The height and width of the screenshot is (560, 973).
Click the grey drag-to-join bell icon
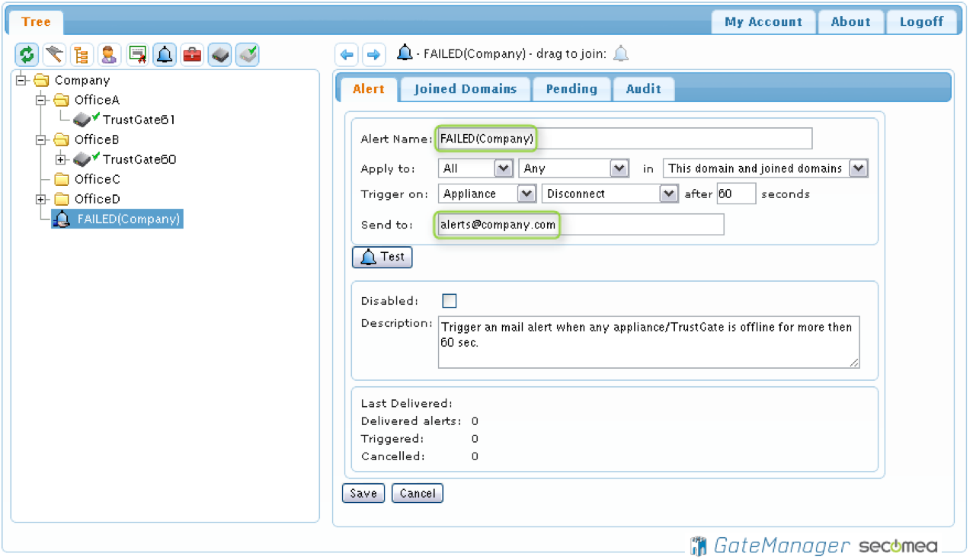621,53
